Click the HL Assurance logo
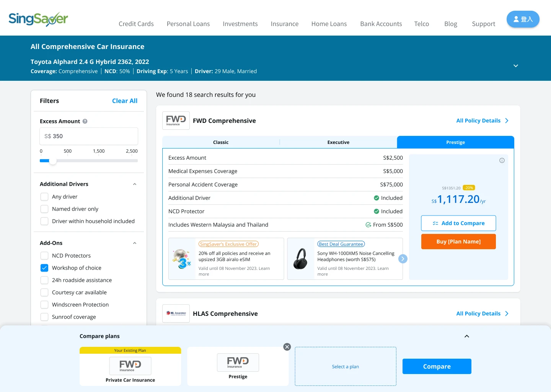Viewport: 551px width, 392px height. [x=176, y=314]
